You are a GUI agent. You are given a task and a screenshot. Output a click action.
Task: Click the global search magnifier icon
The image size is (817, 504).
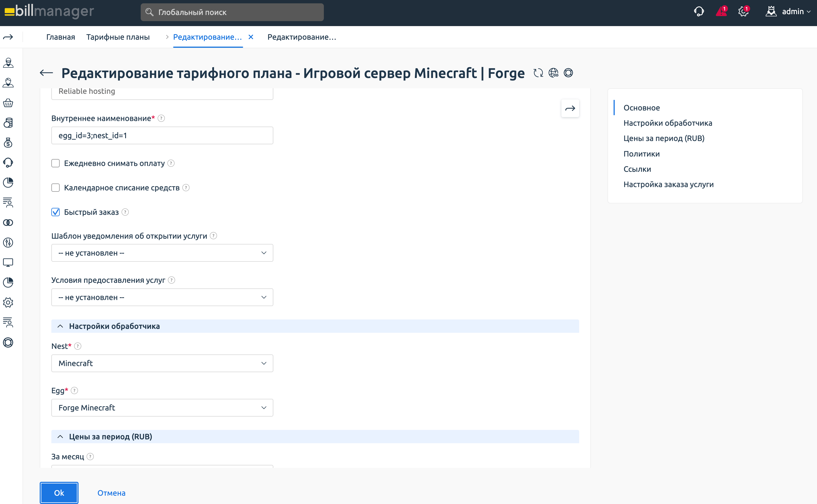149,12
